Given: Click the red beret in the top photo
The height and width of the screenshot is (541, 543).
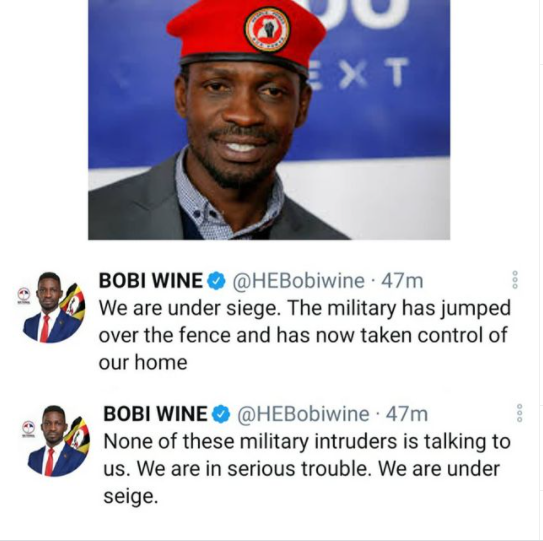Looking at the screenshot, I should pos(247,35).
